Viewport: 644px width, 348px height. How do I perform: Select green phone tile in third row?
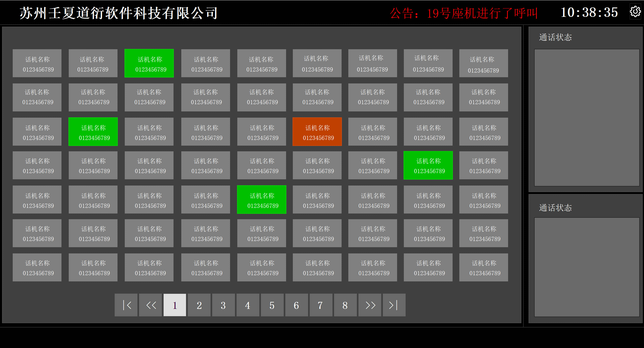(x=93, y=132)
